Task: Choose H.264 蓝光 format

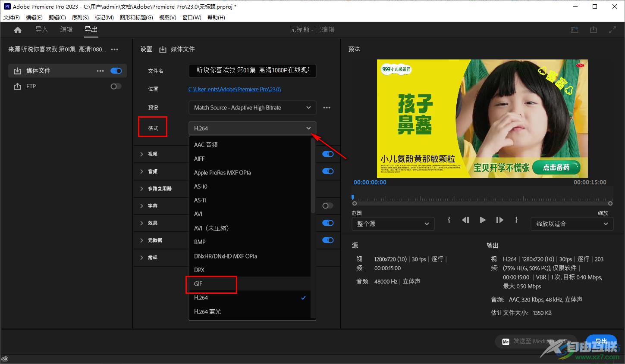Action: 250,311
